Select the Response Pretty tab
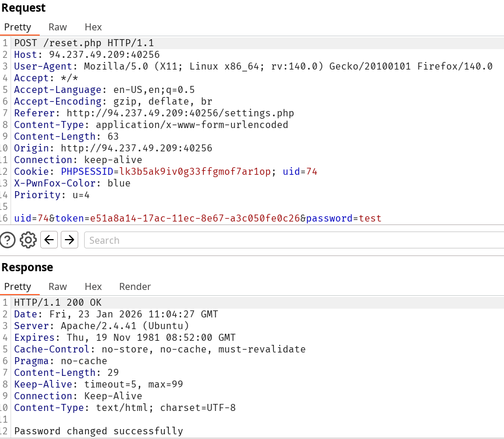Screen dimensions: 504x439 18,286
